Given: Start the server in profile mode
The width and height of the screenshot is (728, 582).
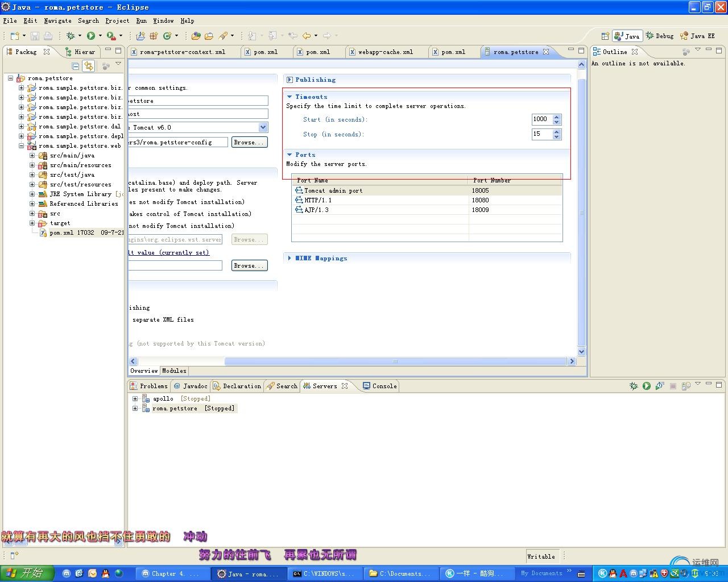Looking at the screenshot, I should [660, 386].
